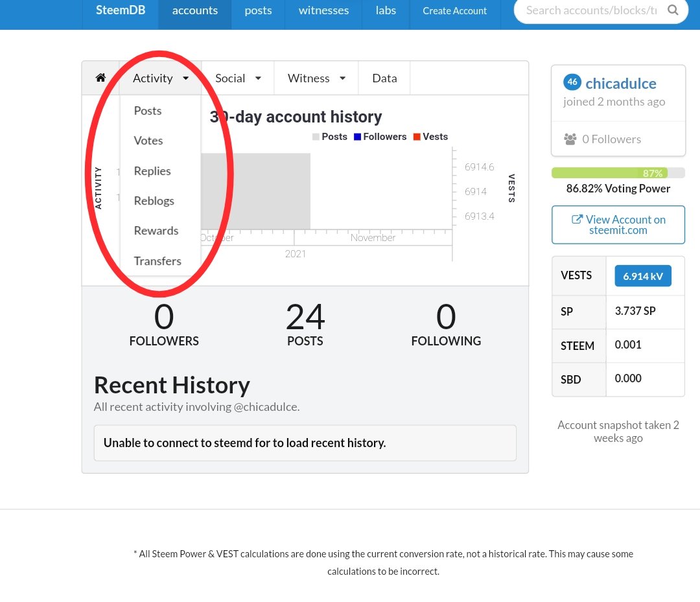Click the STEEM 0.001 value
Viewport: 700px width, 602px height.
(628, 345)
